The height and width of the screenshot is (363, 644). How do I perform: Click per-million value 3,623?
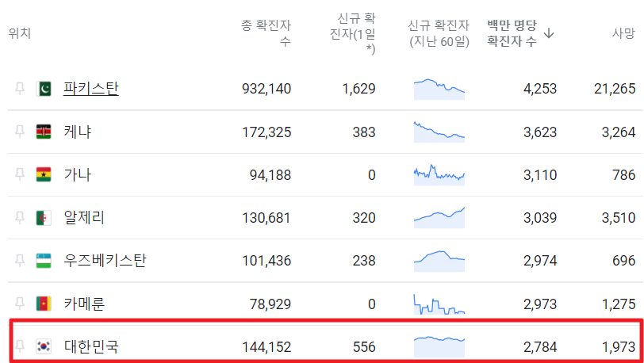click(540, 132)
